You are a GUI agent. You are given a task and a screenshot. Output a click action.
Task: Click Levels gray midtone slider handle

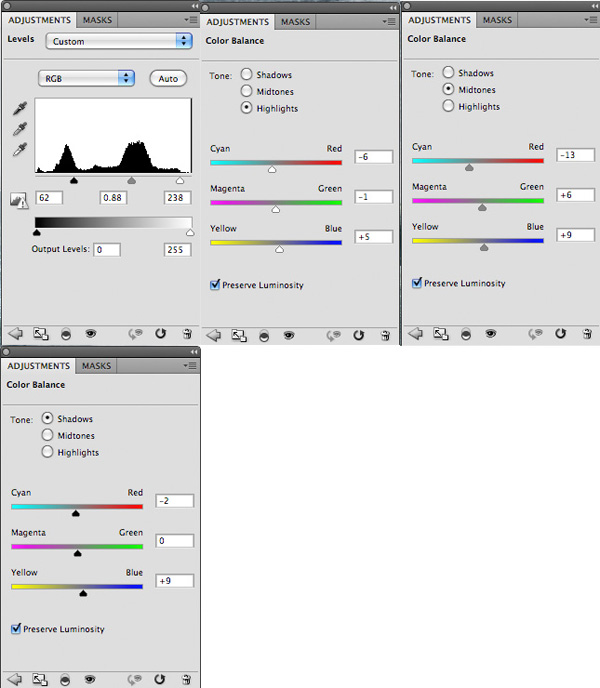[x=131, y=180]
